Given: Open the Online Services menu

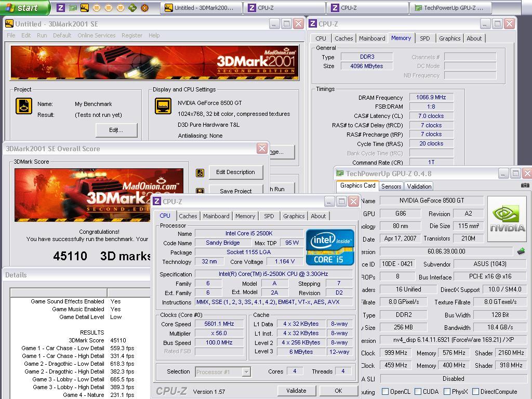Looking at the screenshot, I should (x=96, y=35).
